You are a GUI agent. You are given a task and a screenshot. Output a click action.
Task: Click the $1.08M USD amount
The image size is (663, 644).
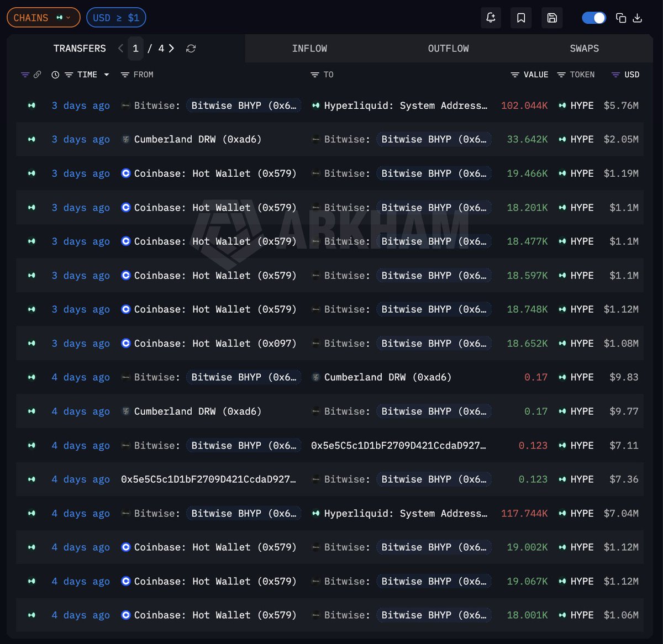tap(621, 344)
